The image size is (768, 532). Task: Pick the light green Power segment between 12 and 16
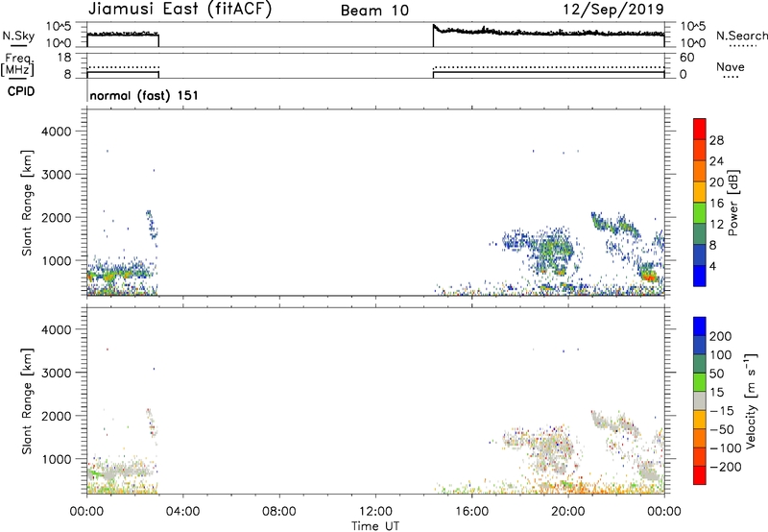pyautogui.click(x=700, y=213)
